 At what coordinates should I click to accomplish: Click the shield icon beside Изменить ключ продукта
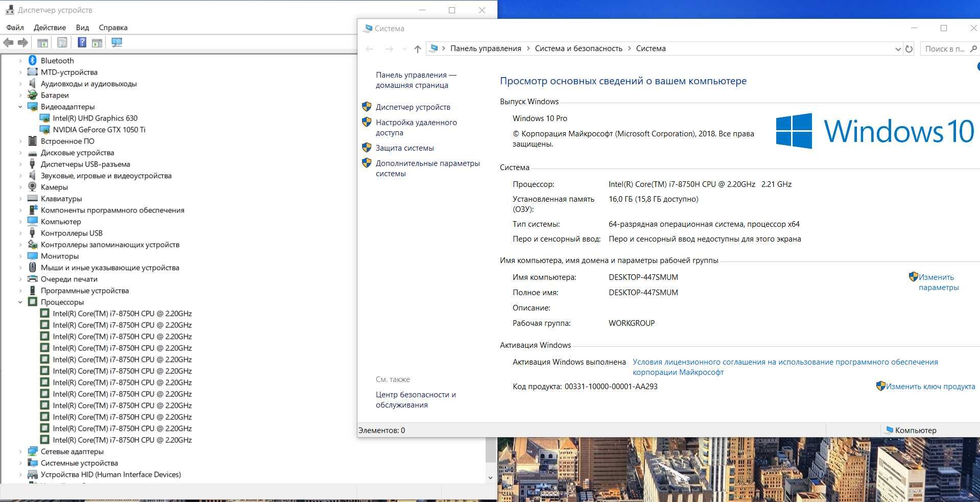[x=880, y=386]
